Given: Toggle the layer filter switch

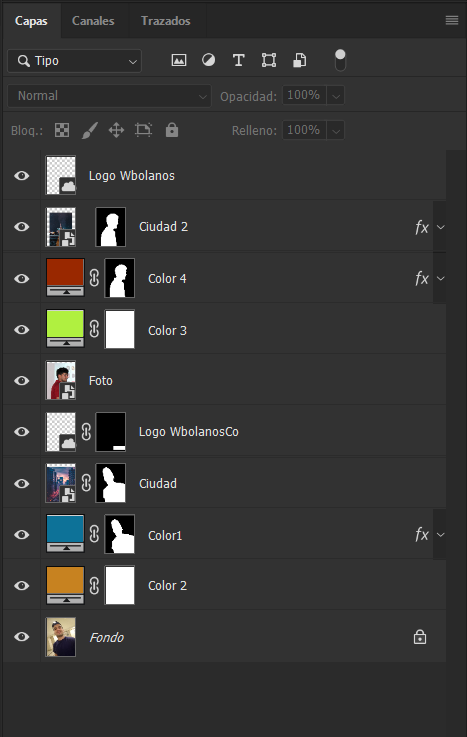Looking at the screenshot, I should click(x=340, y=60).
